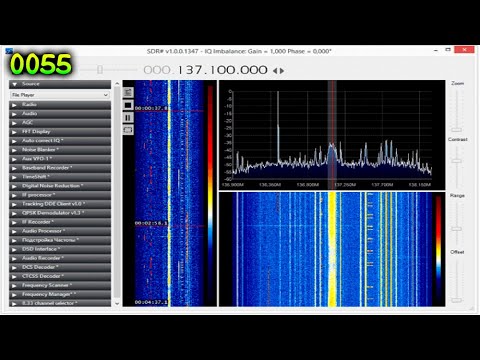Viewport: 480px width, 360px height.
Task: Click the left arrow next to frequency
Action: pyautogui.click(x=275, y=71)
